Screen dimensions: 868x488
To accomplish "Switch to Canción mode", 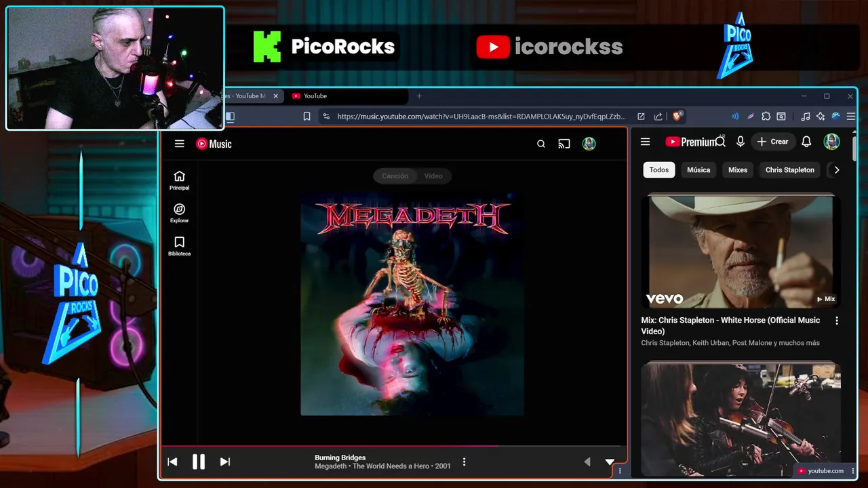I will [x=395, y=176].
